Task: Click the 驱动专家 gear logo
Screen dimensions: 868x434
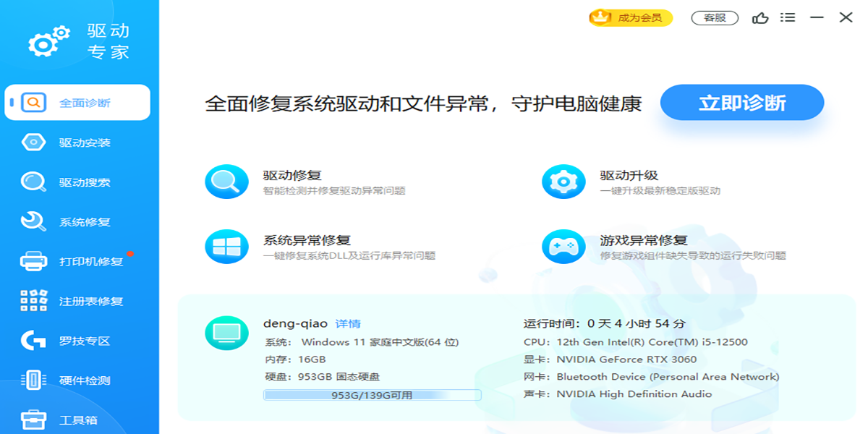Action: coord(49,41)
